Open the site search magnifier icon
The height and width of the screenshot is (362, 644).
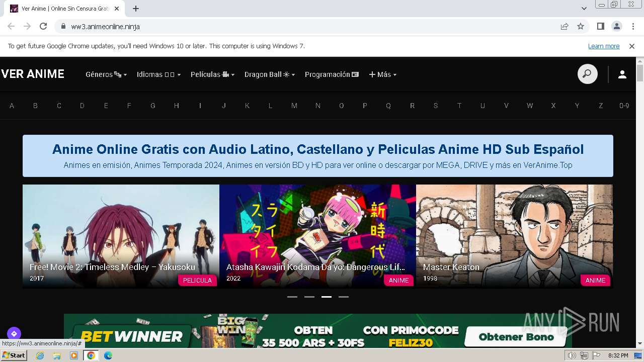[x=587, y=74]
